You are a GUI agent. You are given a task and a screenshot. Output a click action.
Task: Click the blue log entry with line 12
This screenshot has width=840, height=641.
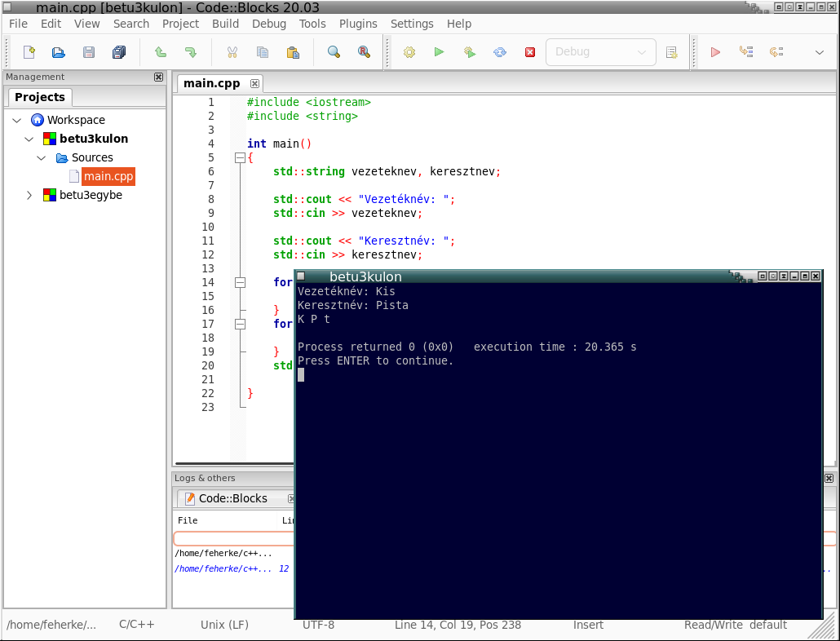232,568
